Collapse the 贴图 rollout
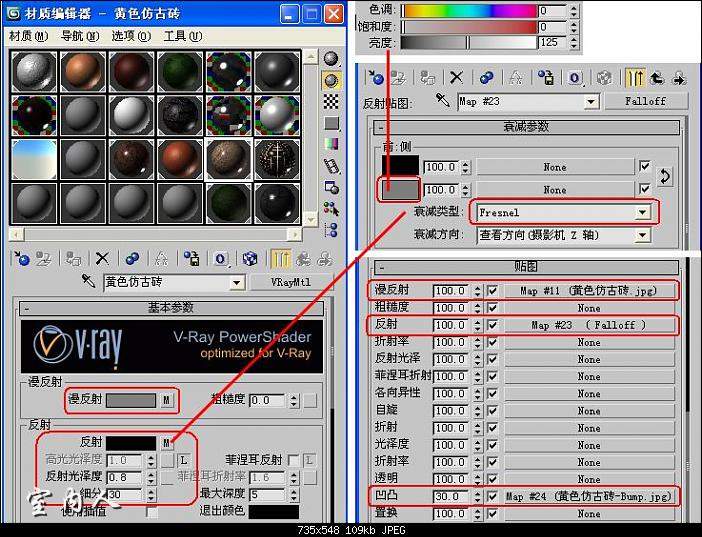702x537 pixels. click(x=526, y=267)
